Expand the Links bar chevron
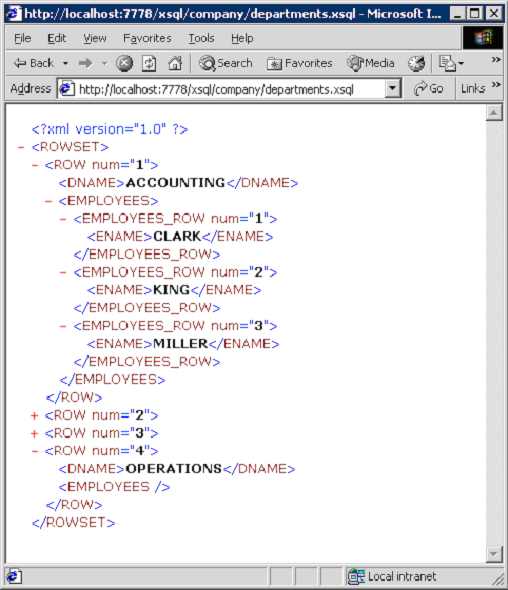Screen dimensions: 508x590 [x=496, y=84]
